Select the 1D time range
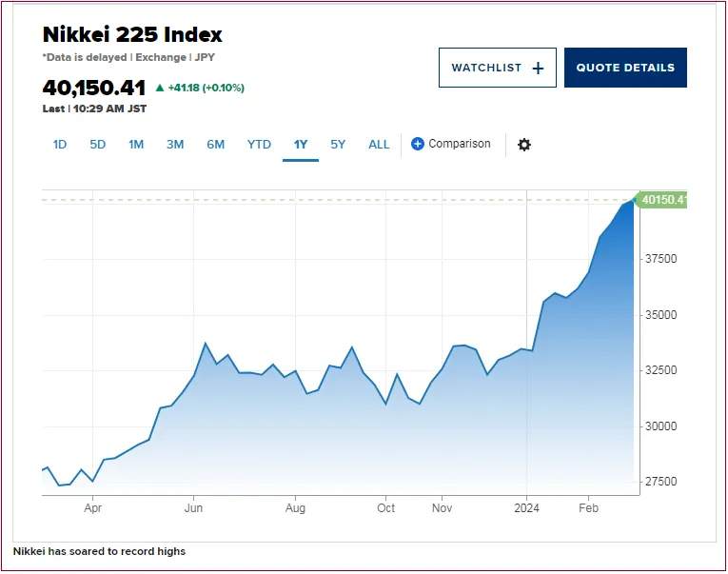 point(59,145)
